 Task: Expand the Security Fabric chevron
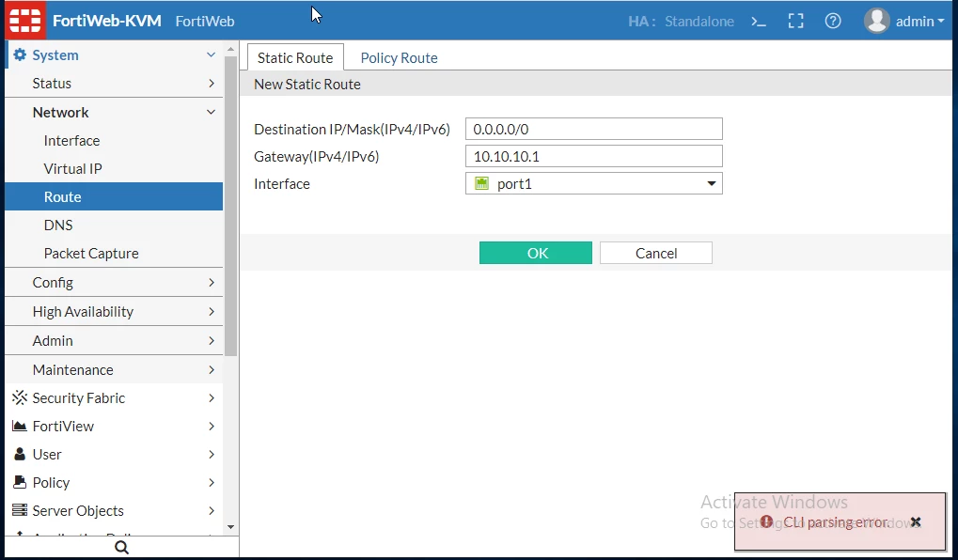pos(212,397)
